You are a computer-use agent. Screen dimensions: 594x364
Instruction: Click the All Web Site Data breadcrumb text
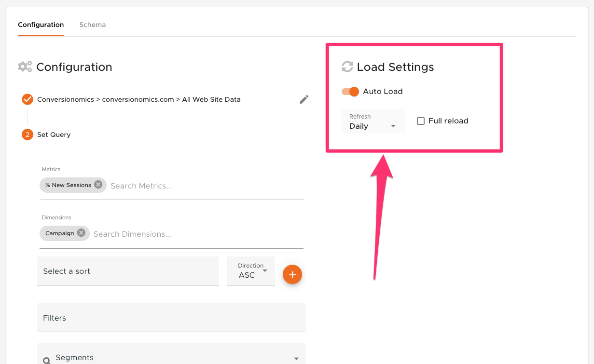coord(211,99)
